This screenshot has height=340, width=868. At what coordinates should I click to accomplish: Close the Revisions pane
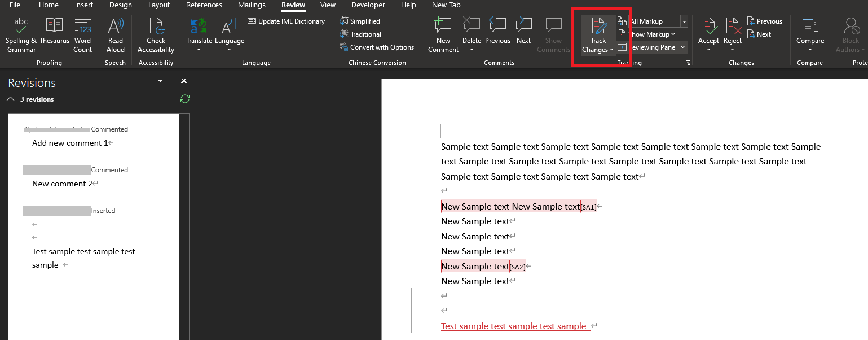click(x=184, y=81)
